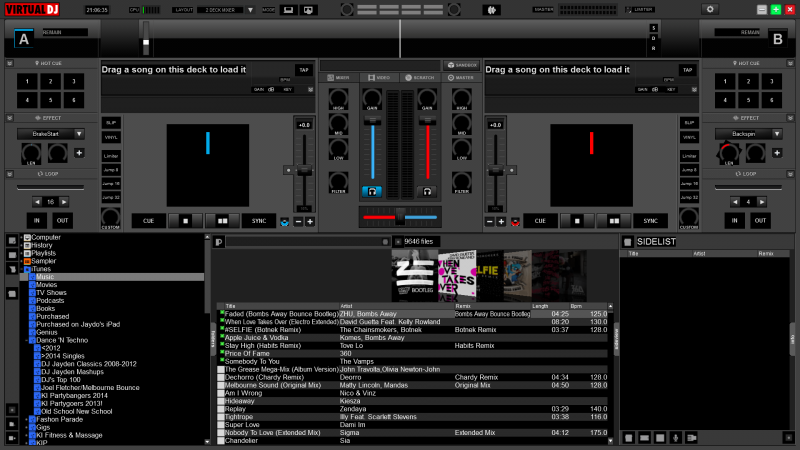Viewport: 800px width, 450px height.
Task: Click the deck B FILTER knob
Action: click(x=462, y=182)
